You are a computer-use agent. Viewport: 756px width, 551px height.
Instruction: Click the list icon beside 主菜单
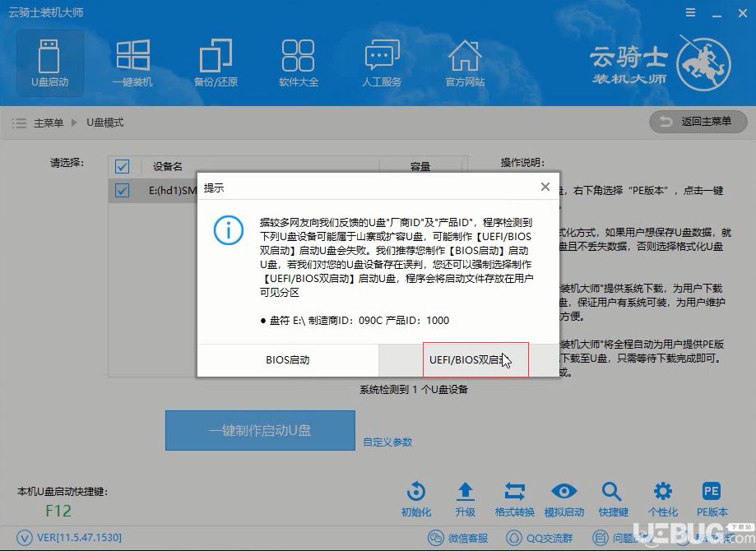point(19,123)
